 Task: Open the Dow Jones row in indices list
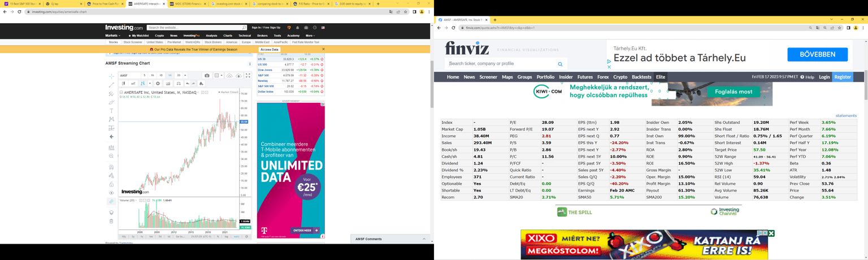(290, 70)
